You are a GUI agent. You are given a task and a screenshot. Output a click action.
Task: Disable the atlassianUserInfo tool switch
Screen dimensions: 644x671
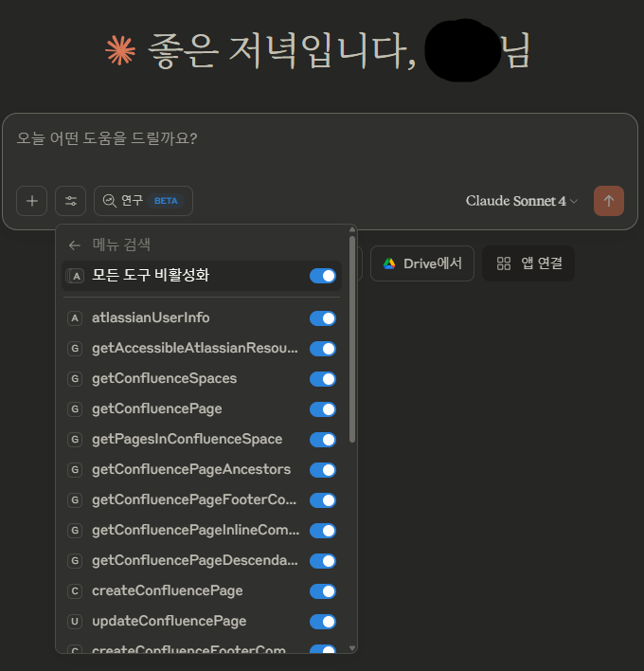323,318
